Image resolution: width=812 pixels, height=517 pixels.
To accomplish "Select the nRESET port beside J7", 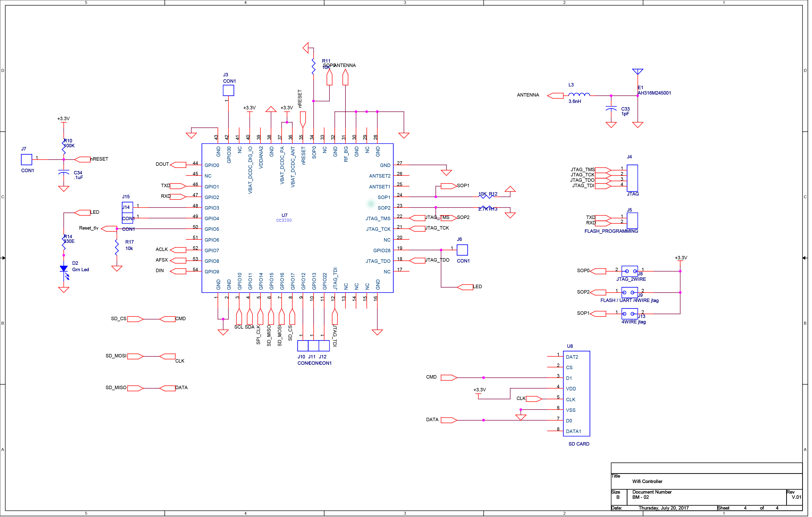I will pos(83,160).
